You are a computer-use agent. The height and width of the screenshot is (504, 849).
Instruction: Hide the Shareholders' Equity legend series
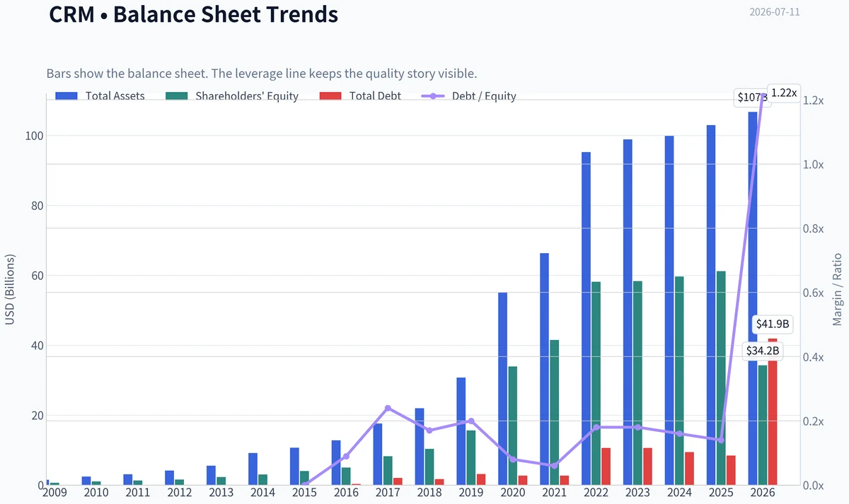(232, 96)
